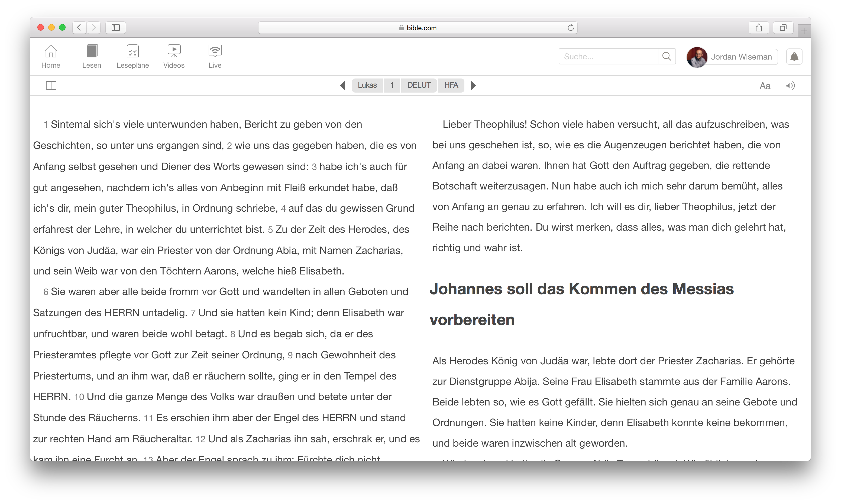Click the search magnifier button

[x=667, y=56]
